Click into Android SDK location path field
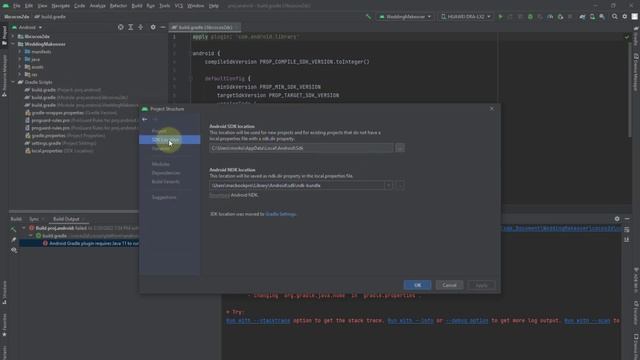Image resolution: width=640 pixels, height=360 pixels. pos(302,148)
